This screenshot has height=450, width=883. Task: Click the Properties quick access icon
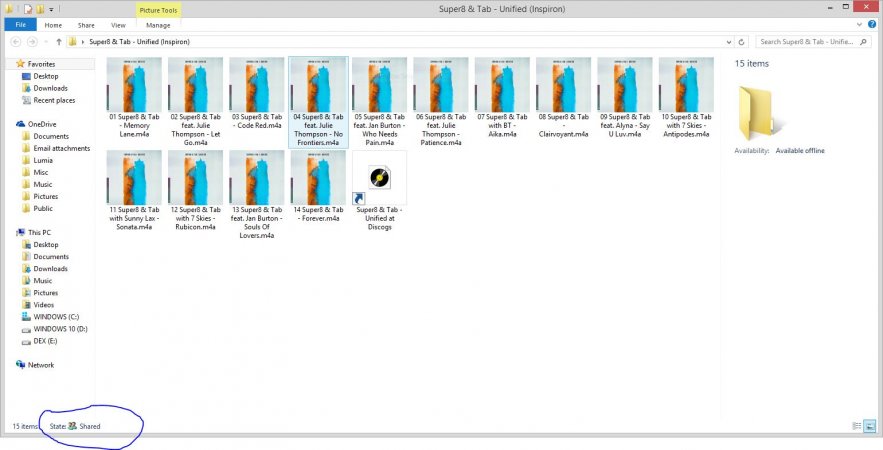click(28, 9)
